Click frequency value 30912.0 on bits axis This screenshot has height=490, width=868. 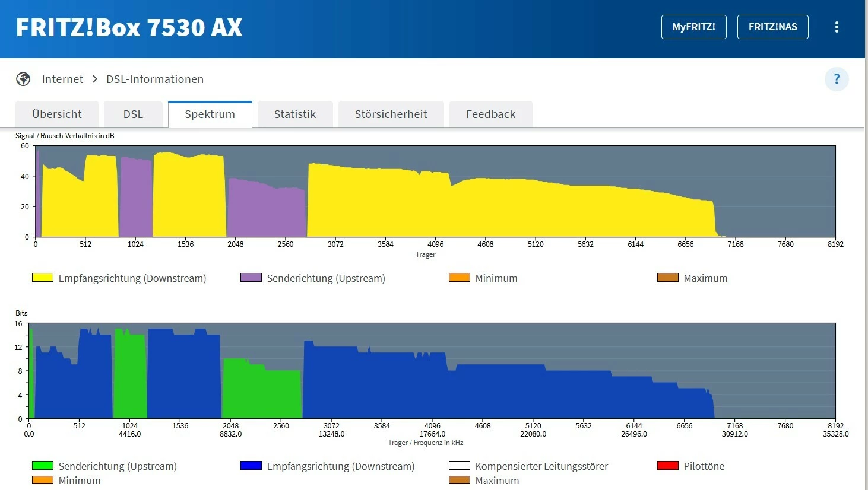[735, 434]
